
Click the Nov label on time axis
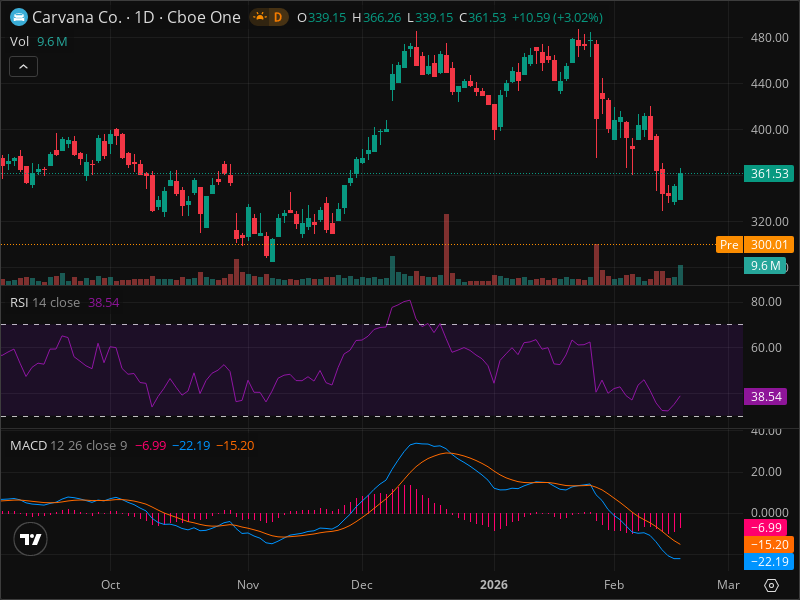point(248,585)
